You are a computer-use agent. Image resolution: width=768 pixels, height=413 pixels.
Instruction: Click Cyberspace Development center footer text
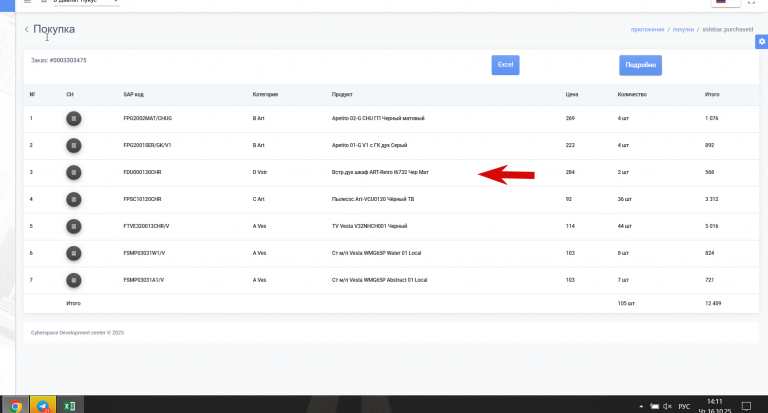(77, 333)
